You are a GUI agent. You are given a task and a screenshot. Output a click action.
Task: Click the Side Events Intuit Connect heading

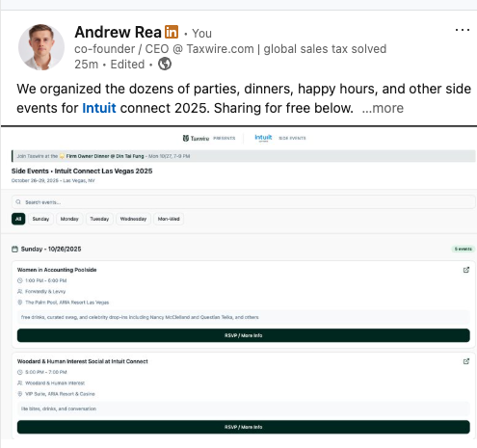[82, 171]
